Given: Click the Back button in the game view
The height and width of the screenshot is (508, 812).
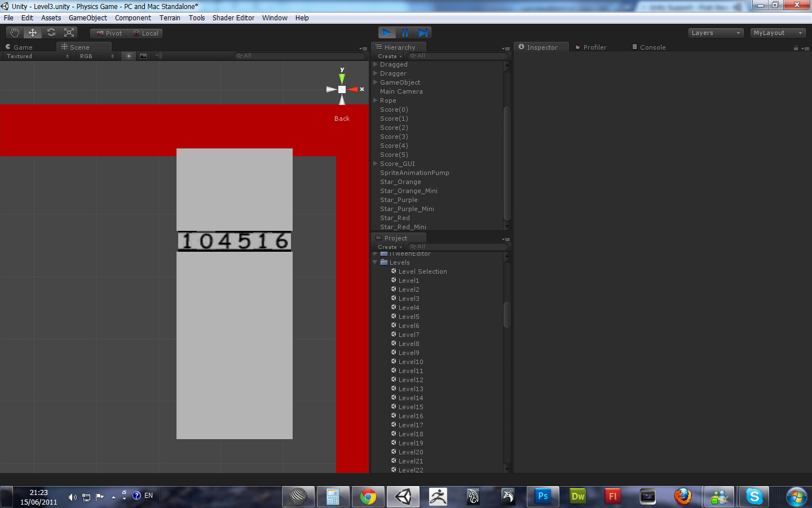Looking at the screenshot, I should tap(342, 119).
